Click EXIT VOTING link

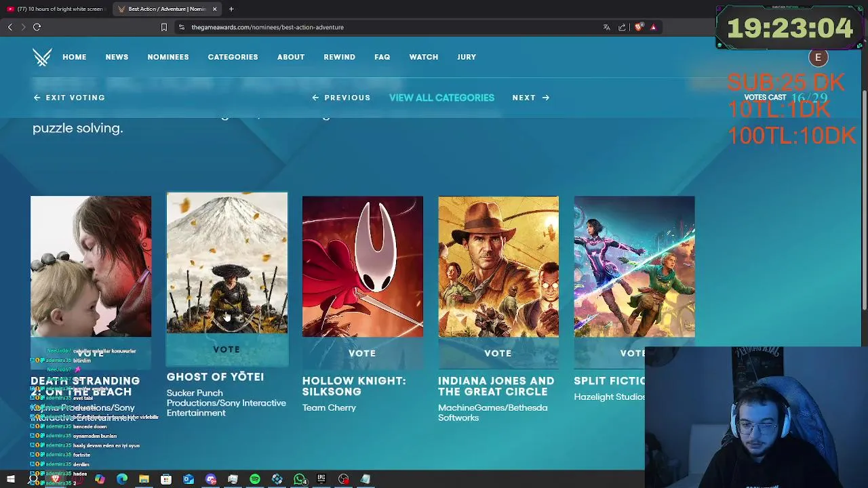pos(69,98)
